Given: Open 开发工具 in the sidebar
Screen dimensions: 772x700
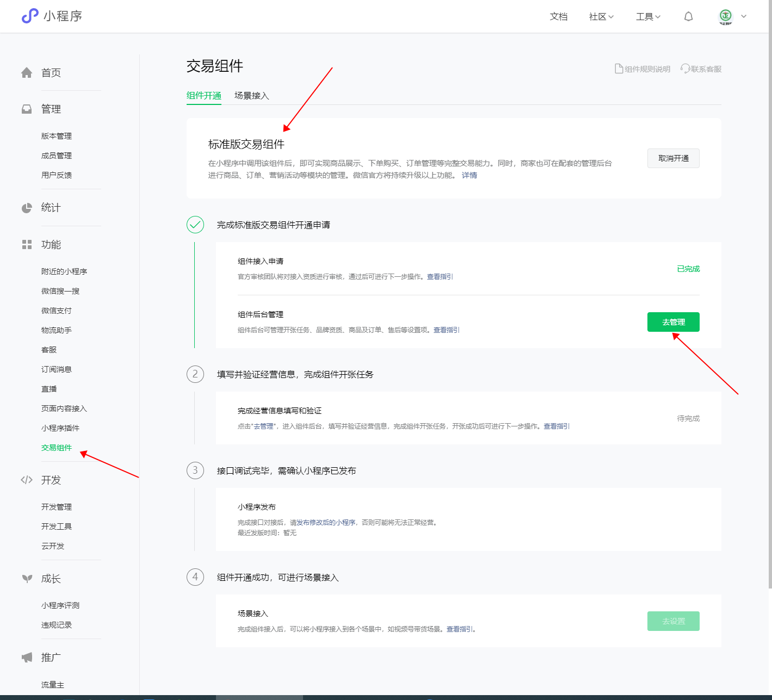Looking at the screenshot, I should [57, 526].
